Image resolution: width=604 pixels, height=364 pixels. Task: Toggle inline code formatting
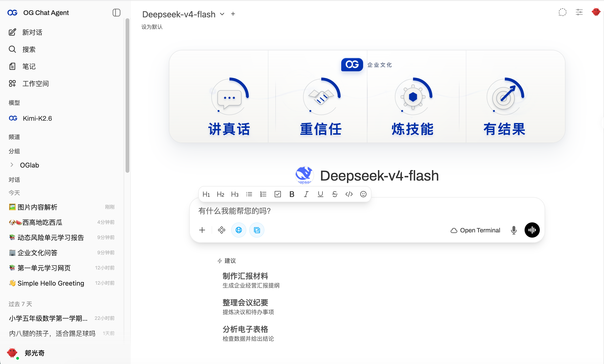coord(349,194)
